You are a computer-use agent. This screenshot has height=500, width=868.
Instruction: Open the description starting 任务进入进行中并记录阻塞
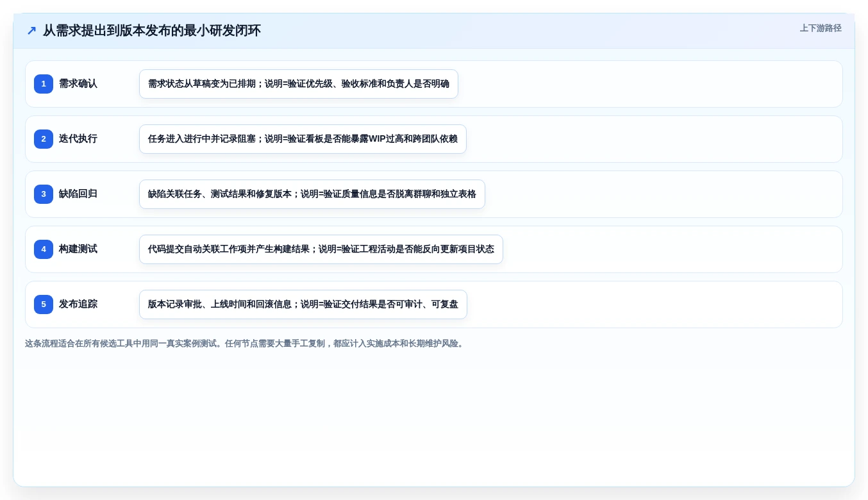coord(303,139)
